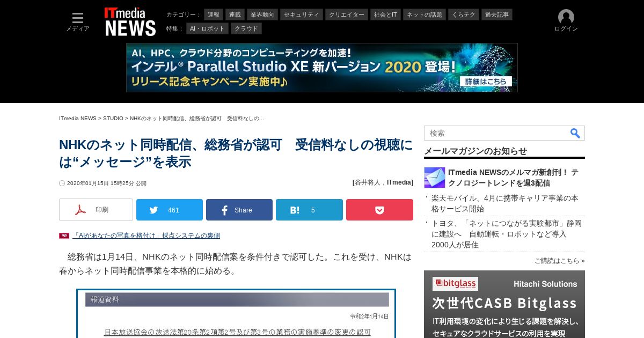This screenshot has width=644, height=338.
Task: Open the PR link about AI写真格付け
Action: [x=146, y=236]
